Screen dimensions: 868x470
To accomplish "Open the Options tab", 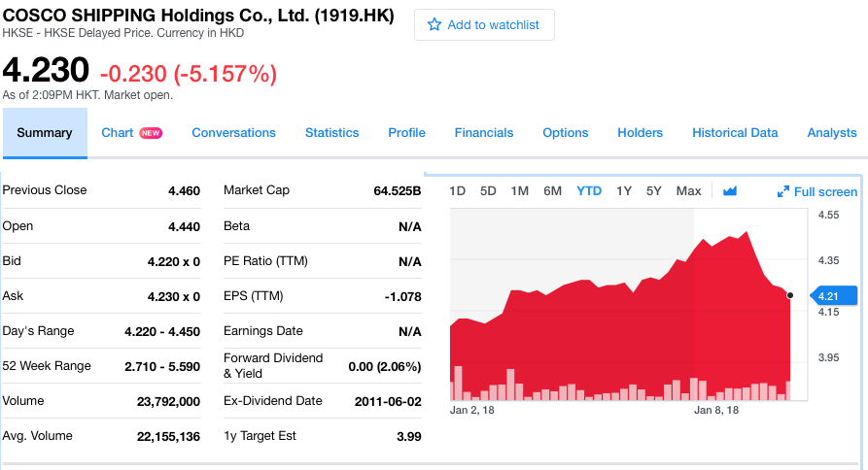I will click(x=565, y=133).
